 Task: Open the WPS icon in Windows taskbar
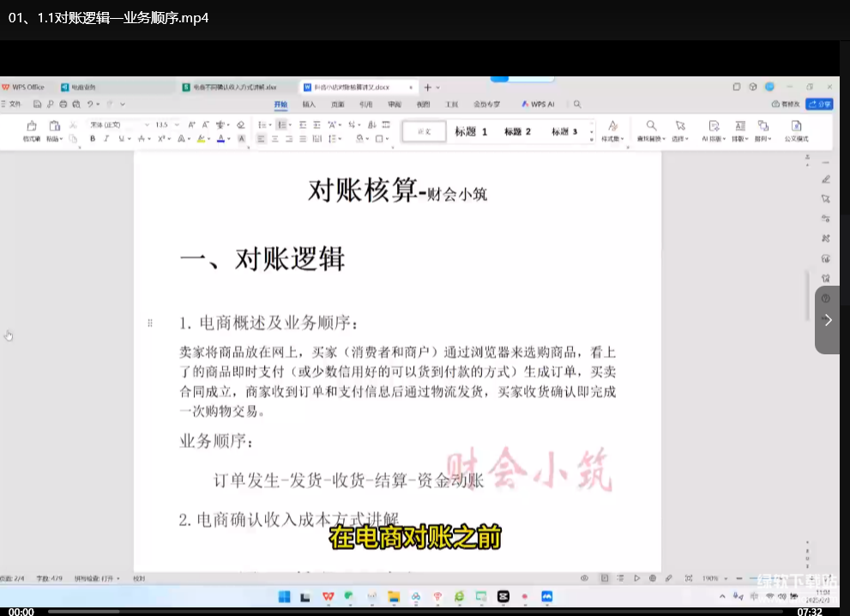(329, 596)
